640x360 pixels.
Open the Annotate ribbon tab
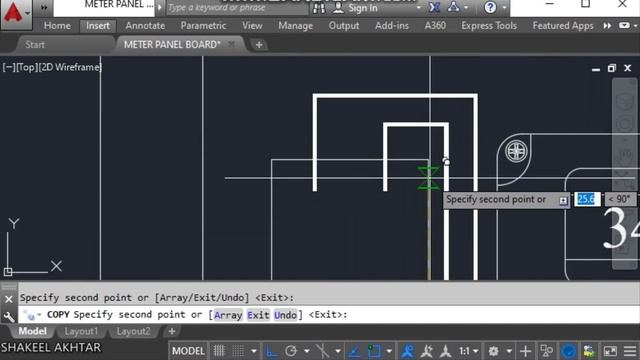145,26
